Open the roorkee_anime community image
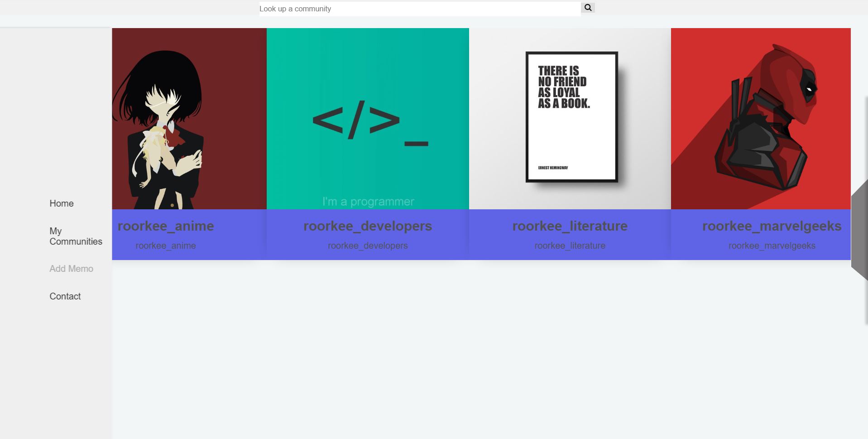Screen dimensions: 868x439 [189, 119]
